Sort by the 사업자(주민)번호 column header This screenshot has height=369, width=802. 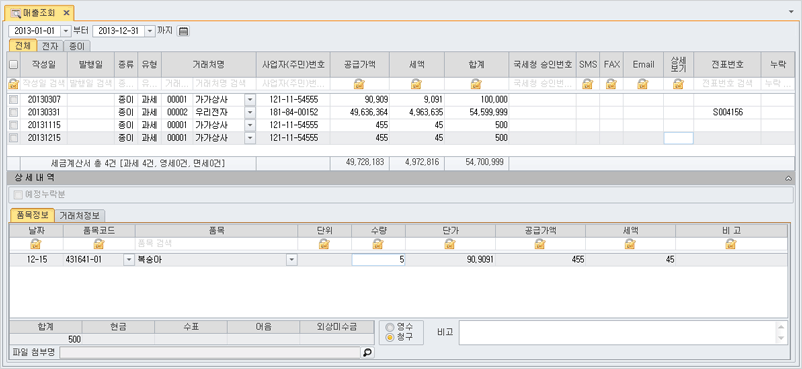pyautogui.click(x=293, y=64)
